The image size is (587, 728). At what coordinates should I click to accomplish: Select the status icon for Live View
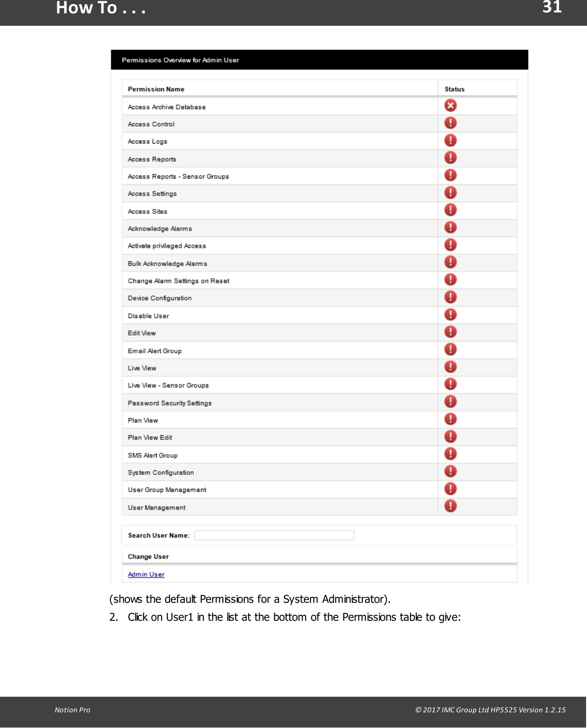450,367
